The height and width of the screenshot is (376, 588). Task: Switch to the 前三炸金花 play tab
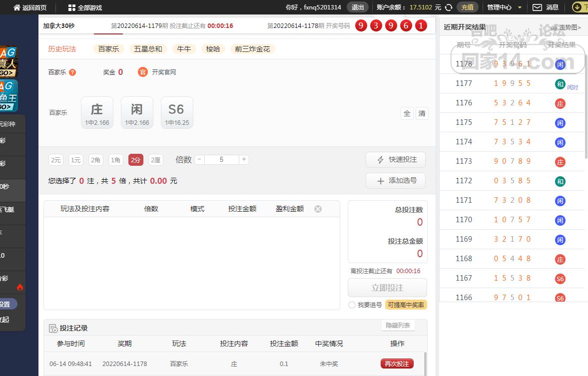pos(252,49)
